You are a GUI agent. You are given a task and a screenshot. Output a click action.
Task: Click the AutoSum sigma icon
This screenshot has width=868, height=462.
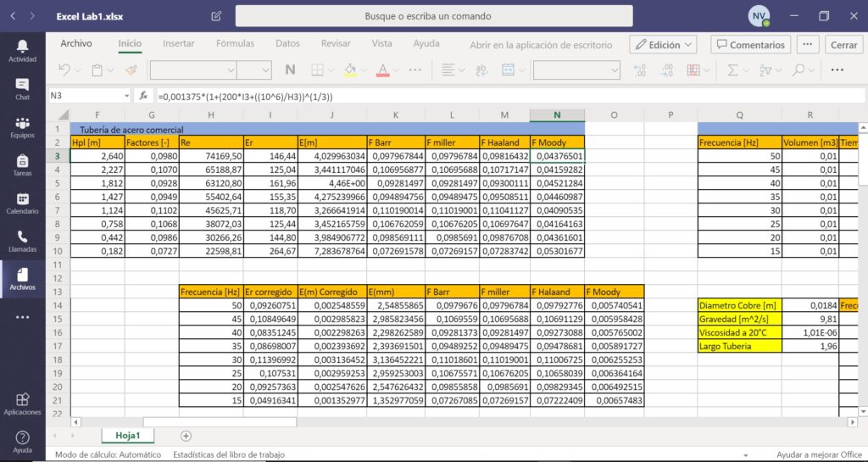coord(733,70)
